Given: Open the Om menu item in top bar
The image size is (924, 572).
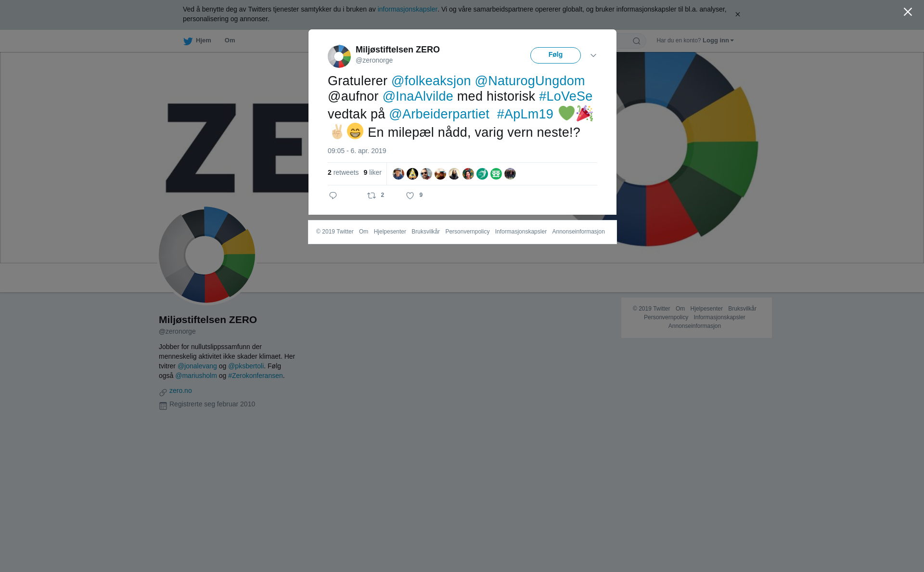Looking at the screenshot, I should (230, 40).
